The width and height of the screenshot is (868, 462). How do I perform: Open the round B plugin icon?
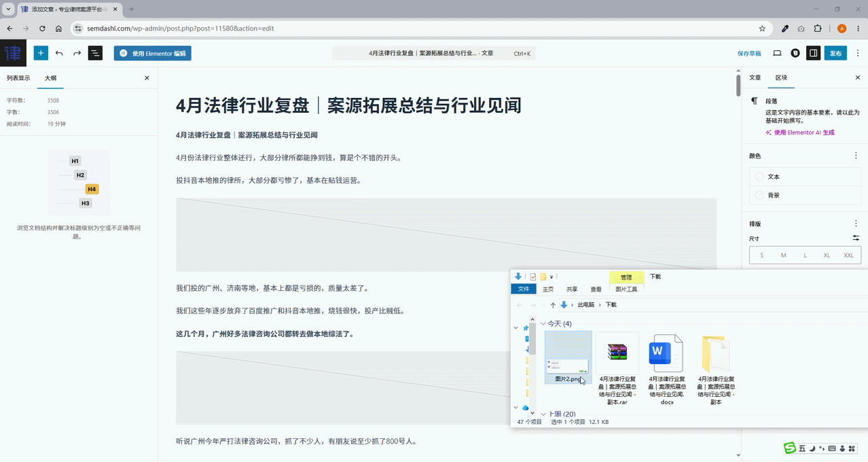point(795,53)
